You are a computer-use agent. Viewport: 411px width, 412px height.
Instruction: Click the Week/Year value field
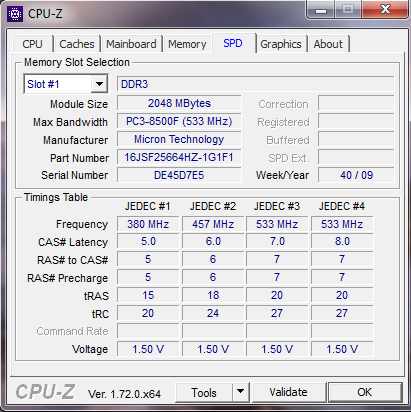[356, 175]
